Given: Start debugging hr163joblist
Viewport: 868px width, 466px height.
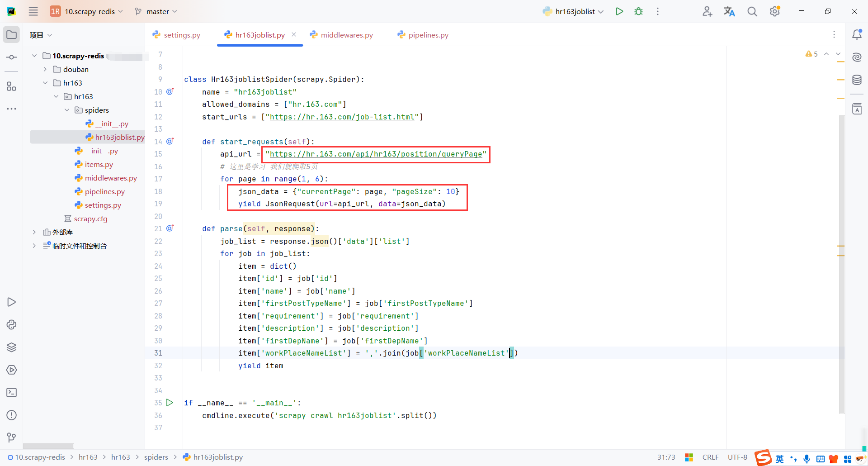Looking at the screenshot, I should pyautogui.click(x=638, y=11).
